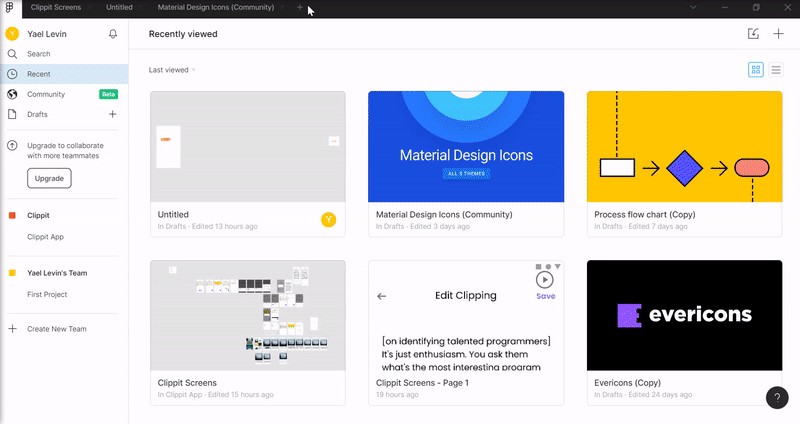Click the red Clippit team square icon
This screenshot has height=424, width=800.
coord(12,215)
